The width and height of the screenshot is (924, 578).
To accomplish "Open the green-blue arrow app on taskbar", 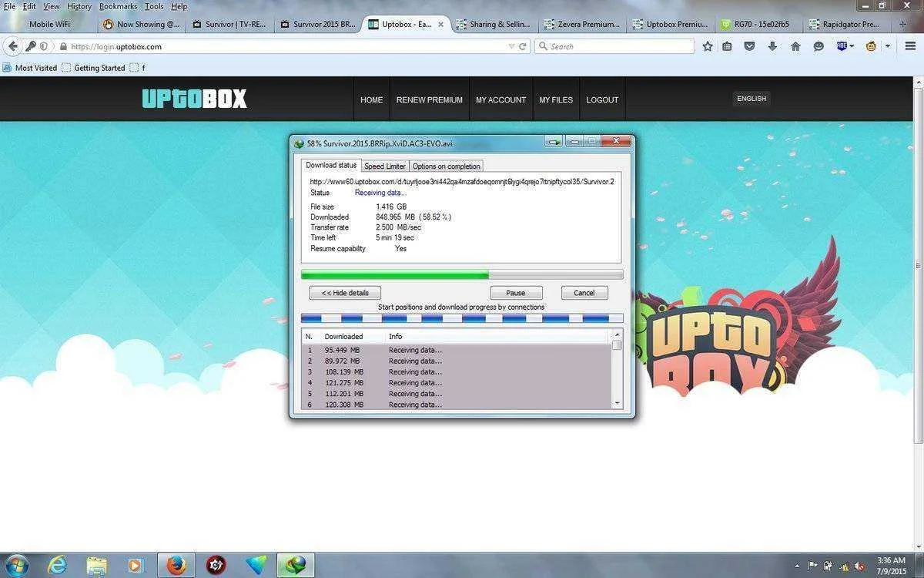I will (x=255, y=565).
